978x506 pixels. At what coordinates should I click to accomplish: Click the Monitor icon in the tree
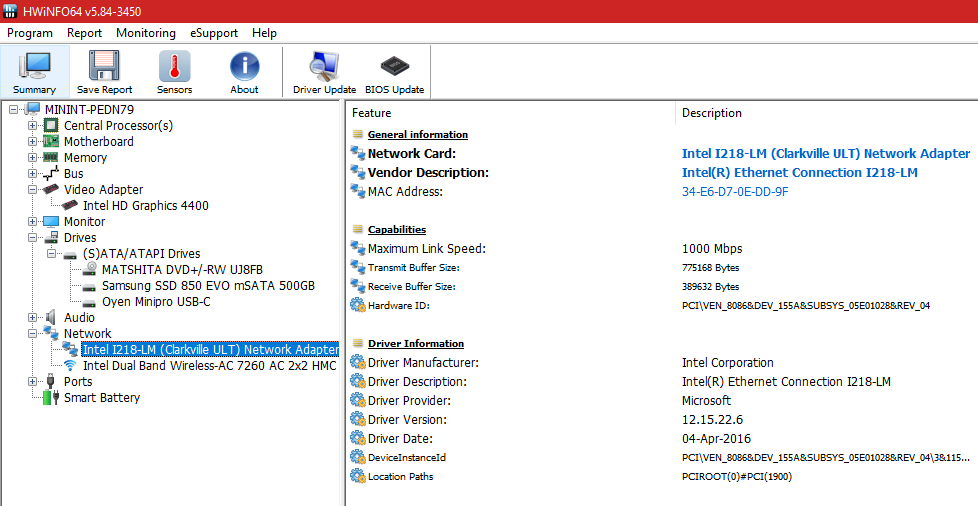[x=51, y=221]
